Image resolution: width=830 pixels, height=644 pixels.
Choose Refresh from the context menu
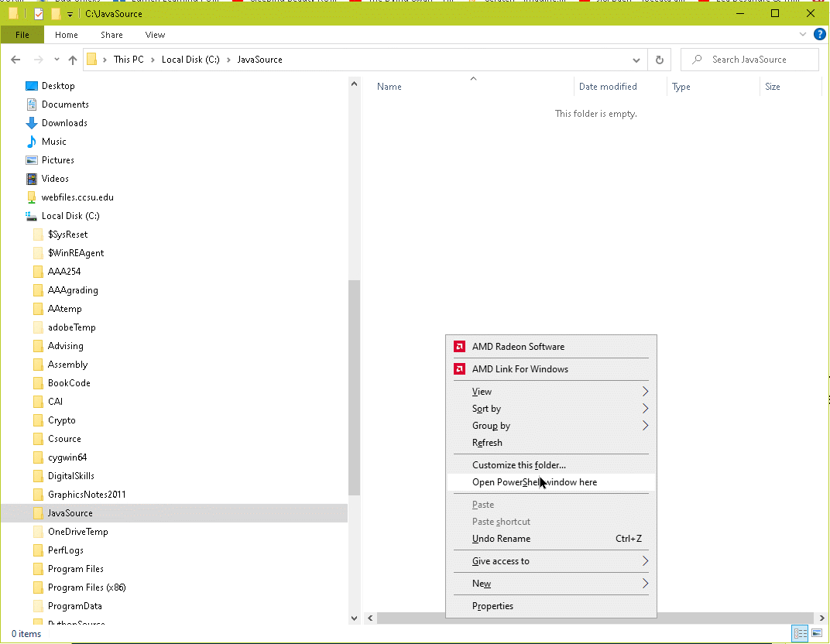click(551, 443)
